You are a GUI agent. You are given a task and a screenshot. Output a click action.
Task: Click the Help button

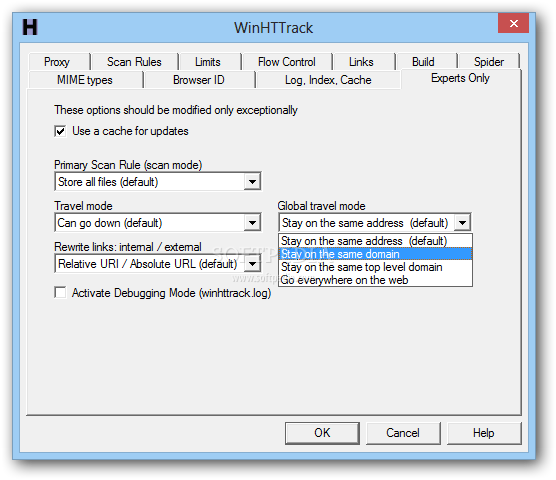tap(484, 433)
